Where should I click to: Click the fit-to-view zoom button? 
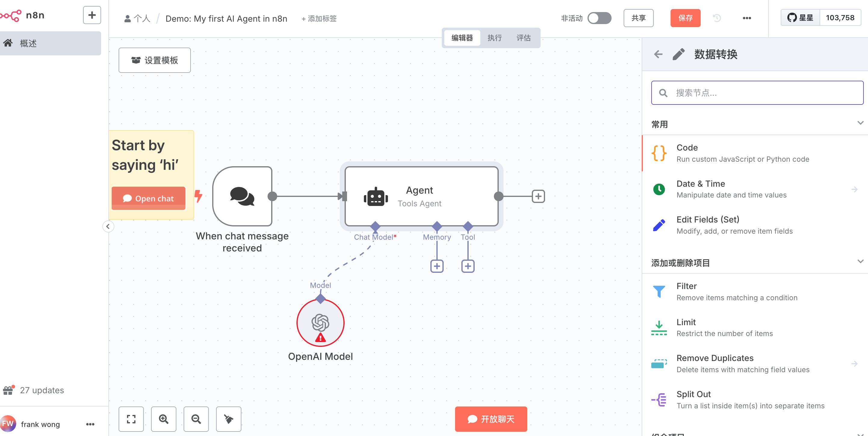click(131, 419)
